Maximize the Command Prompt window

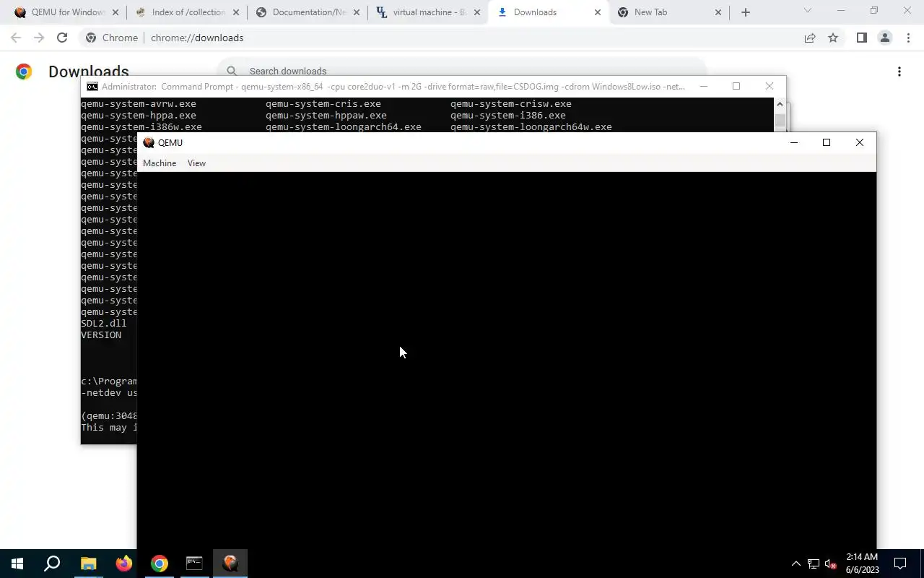[736, 86]
